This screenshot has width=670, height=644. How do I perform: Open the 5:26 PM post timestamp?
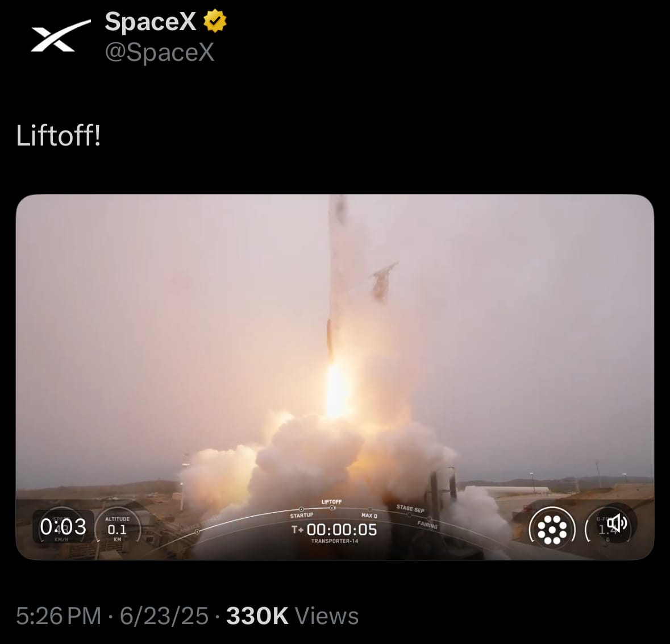(x=59, y=616)
